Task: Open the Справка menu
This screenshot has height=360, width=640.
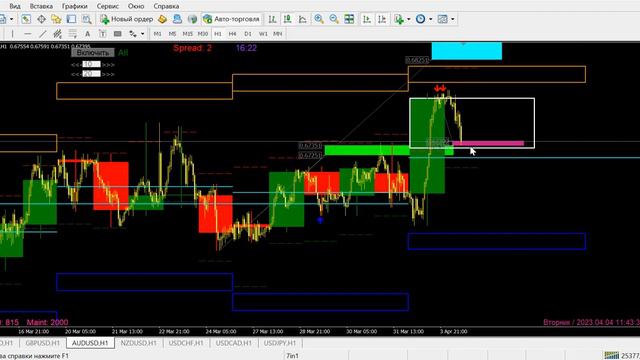Action: (x=166, y=6)
